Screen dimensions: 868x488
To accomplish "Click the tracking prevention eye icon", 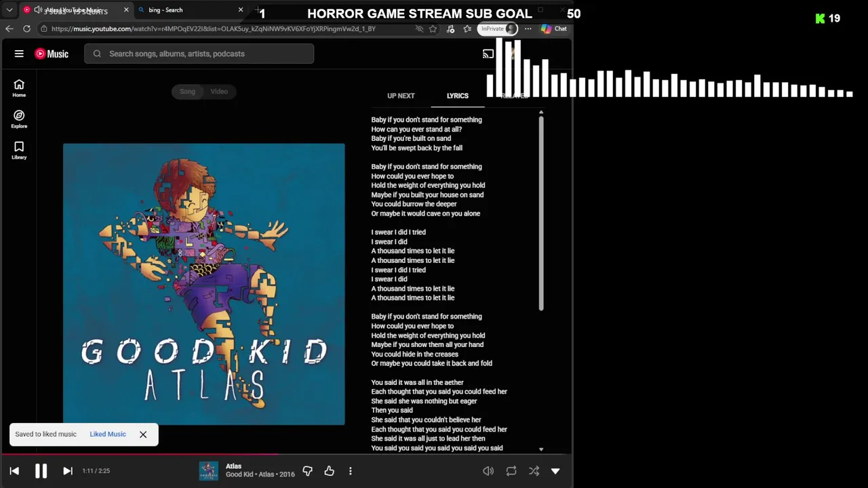I will 419,28.
